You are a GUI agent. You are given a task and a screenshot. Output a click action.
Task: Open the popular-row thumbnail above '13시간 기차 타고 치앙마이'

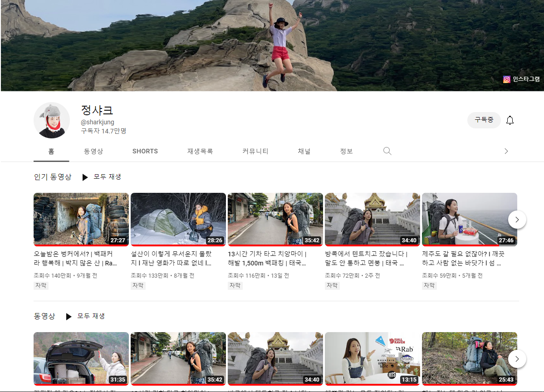click(275, 220)
